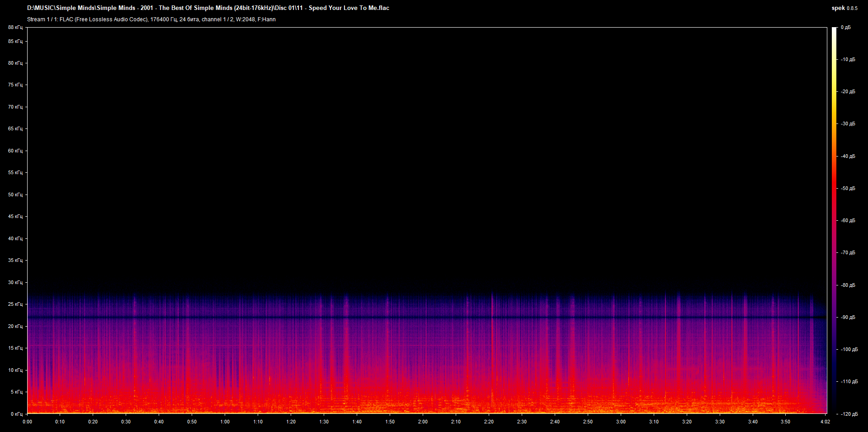Screen dimensions: 868x432
Task: Click the 1:00 time axis label
Action: point(225,422)
